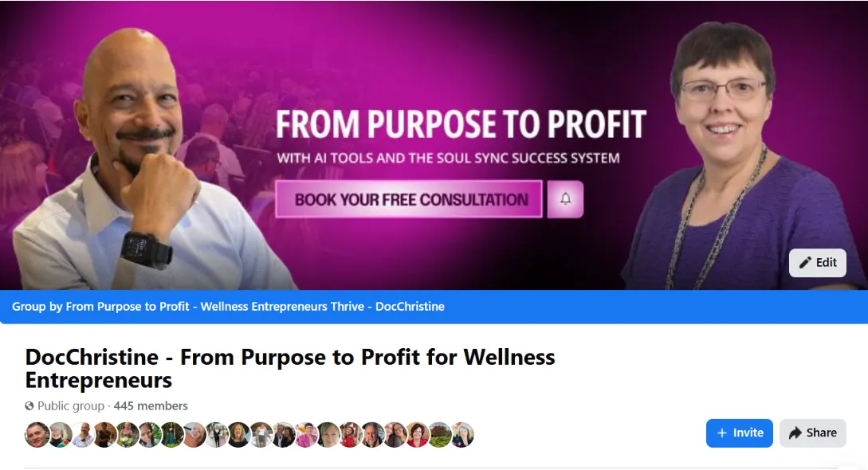Open the 445 members list
Image resolution: width=868 pixels, height=470 pixels.
point(151,405)
